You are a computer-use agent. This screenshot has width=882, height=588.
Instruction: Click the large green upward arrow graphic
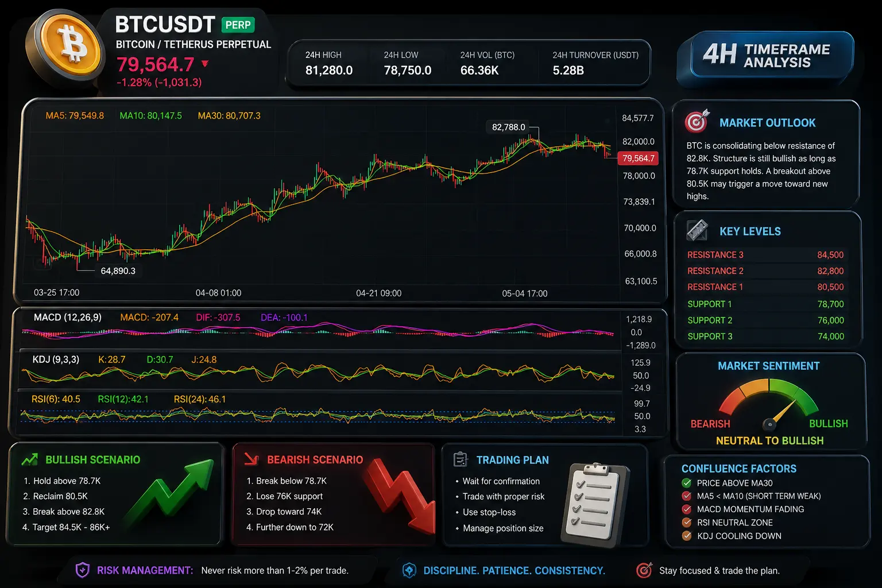[170, 492]
